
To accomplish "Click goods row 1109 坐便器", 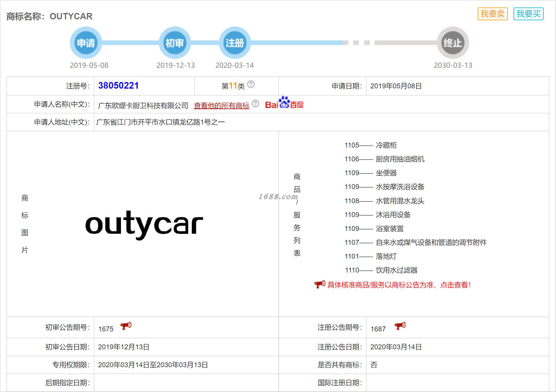I will click(371, 173).
